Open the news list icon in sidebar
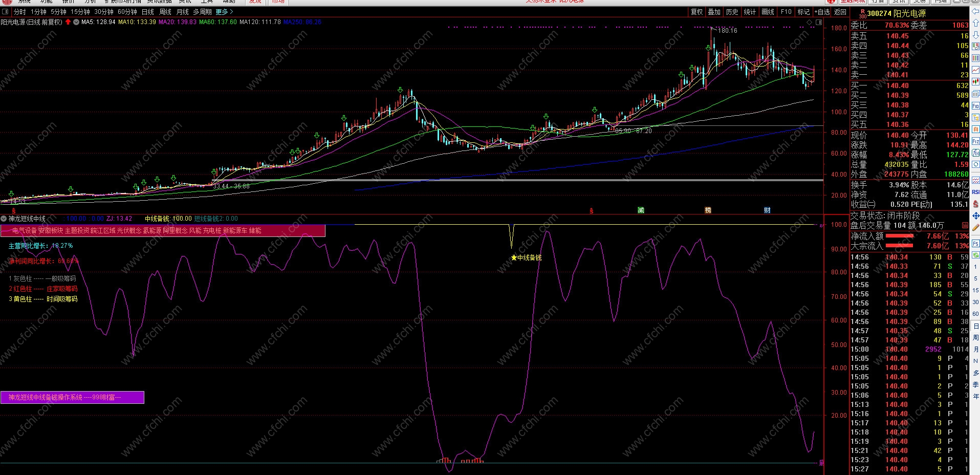The height and width of the screenshot is (475, 980). [975, 94]
